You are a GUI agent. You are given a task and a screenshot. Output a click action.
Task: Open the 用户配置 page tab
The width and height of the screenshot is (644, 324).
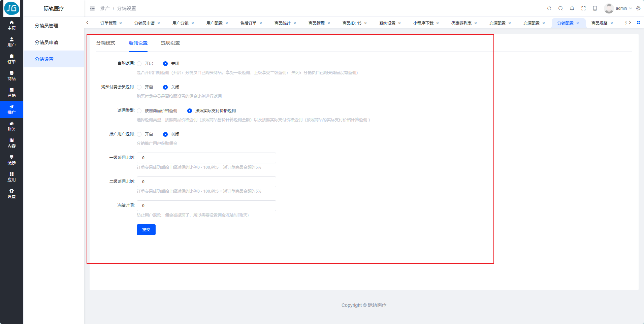pyautogui.click(x=215, y=23)
